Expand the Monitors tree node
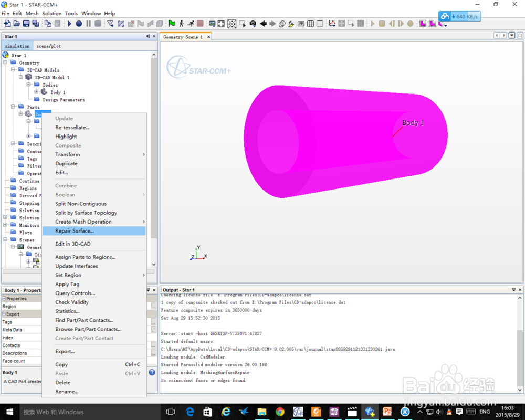Viewport: 525px width, 420px height. point(5,225)
